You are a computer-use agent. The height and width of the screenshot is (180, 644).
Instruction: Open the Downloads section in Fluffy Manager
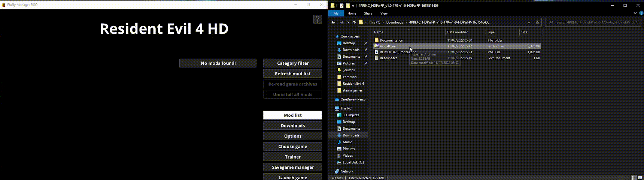[x=292, y=126]
